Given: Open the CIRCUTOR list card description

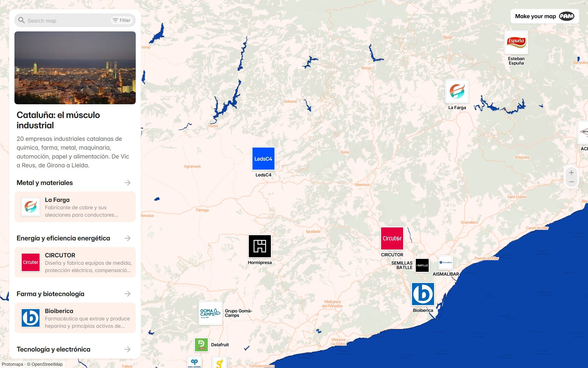Looking at the screenshot, I should (88, 267).
